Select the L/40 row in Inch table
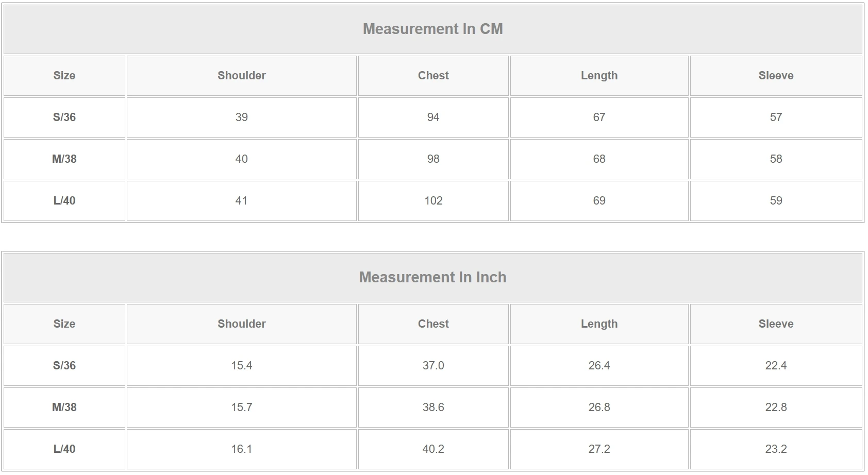Screen dimensions: 868x475 (64, 449)
